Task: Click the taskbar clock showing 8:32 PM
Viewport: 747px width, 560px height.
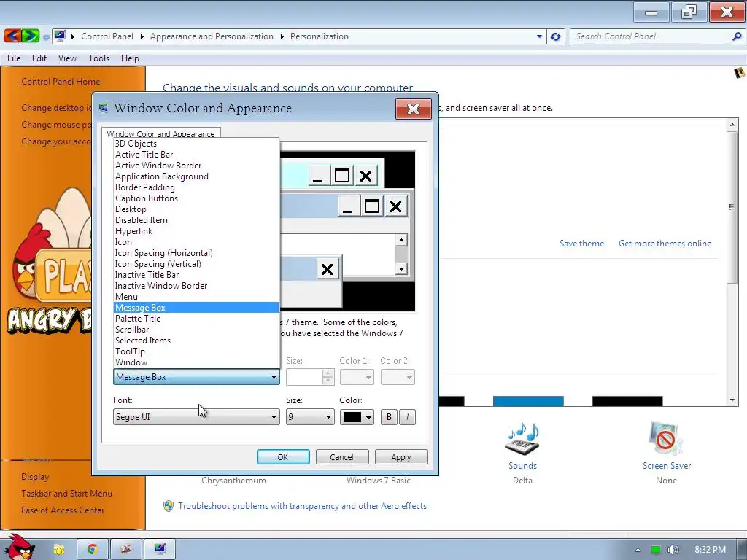Action: coord(710,550)
